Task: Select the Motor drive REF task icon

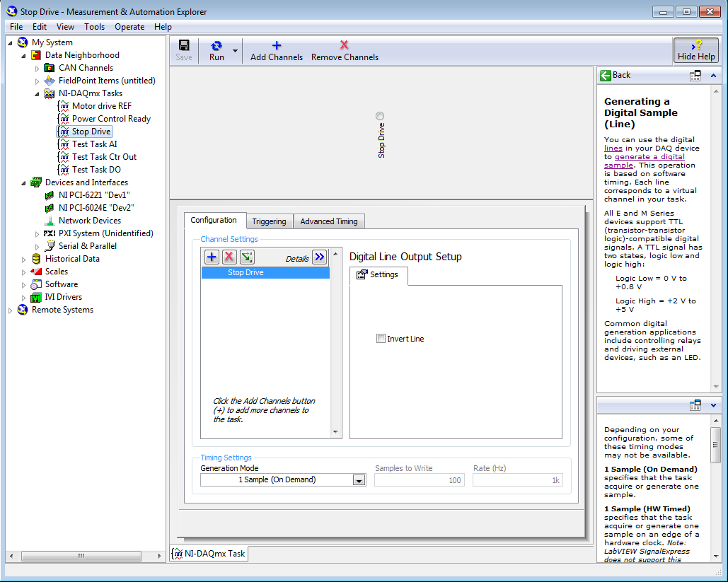Action: pyautogui.click(x=64, y=106)
